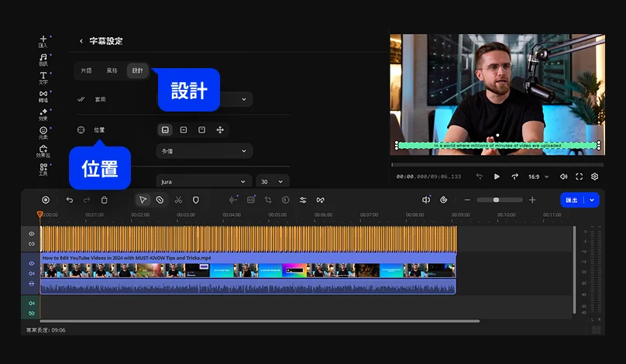The image size is (626, 364).
Task: Go back from 字幕設定 using back arrow
Action: (x=81, y=41)
